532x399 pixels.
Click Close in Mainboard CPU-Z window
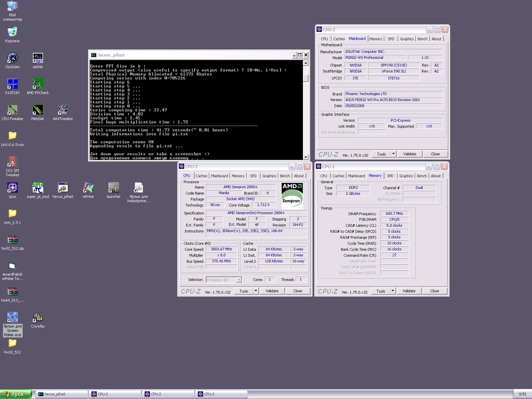click(435, 154)
